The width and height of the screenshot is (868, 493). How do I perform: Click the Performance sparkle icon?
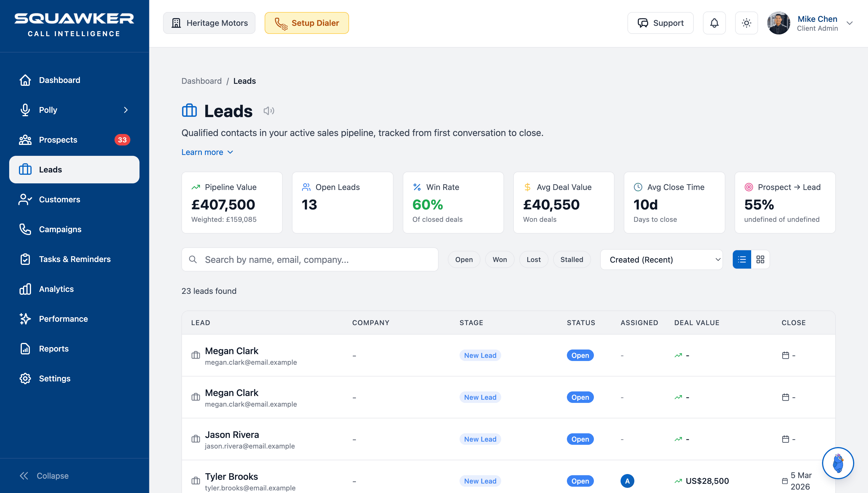(25, 319)
